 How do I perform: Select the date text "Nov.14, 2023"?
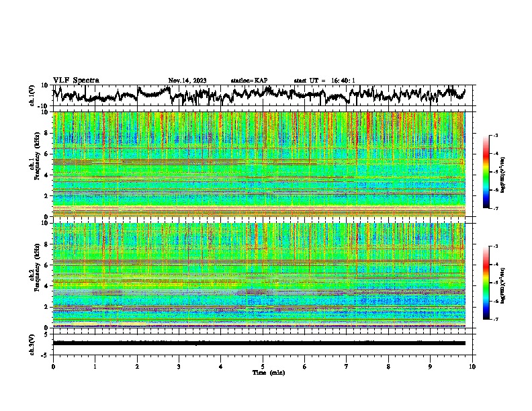[187, 81]
